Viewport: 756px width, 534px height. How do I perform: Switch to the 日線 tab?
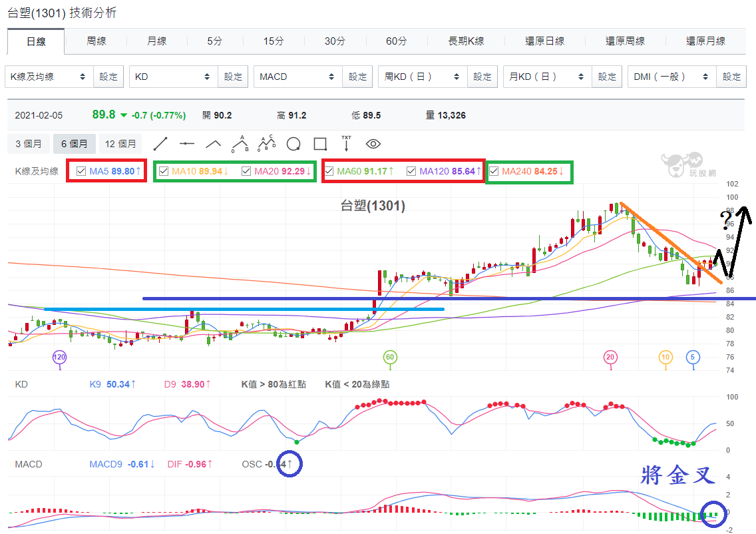pyautogui.click(x=36, y=41)
